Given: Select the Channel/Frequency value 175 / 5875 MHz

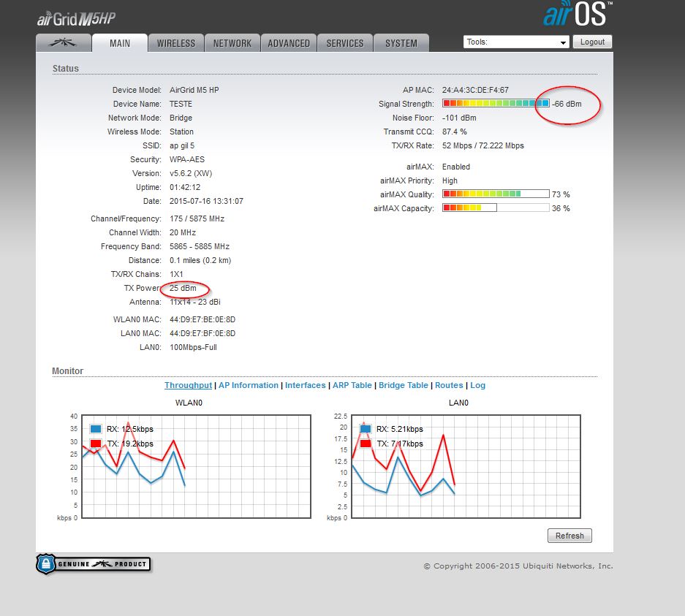Looking at the screenshot, I should (197, 218).
